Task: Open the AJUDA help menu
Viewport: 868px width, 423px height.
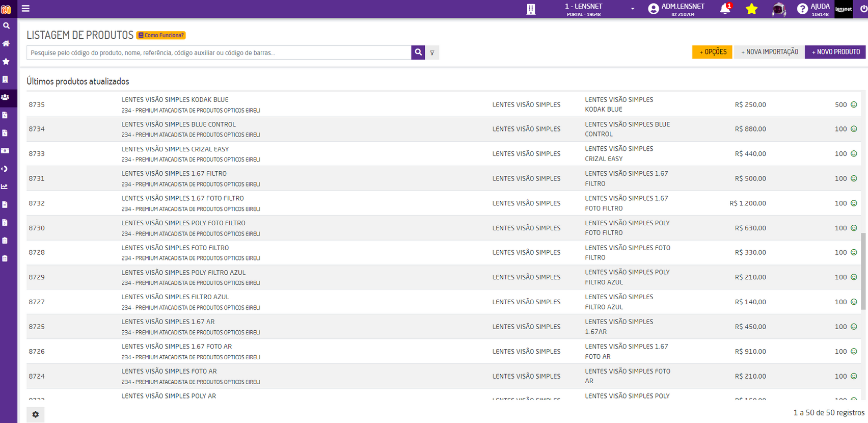Action: [x=813, y=9]
